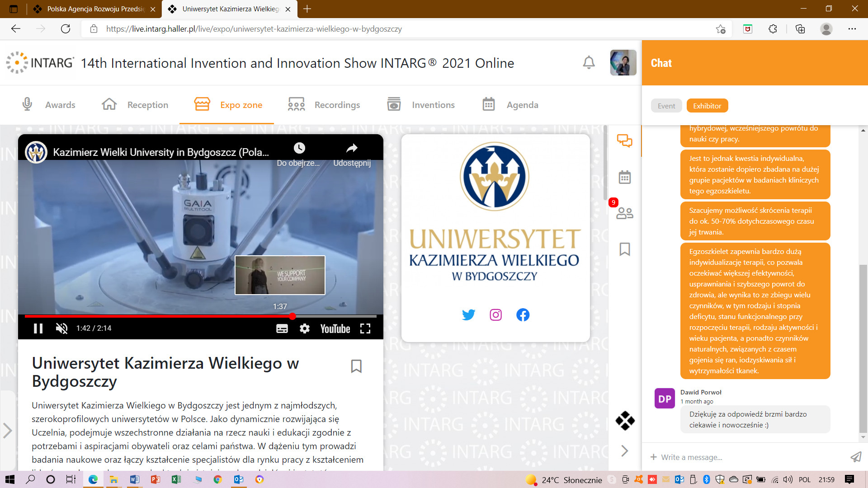This screenshot has height=488, width=868.
Task: Unmute the video sound
Action: 61,328
